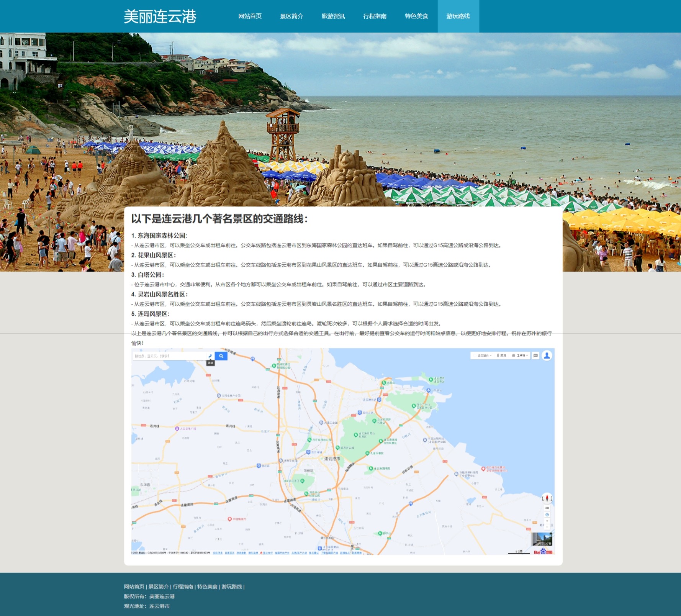Locate my position with the target icon
Screen dimensions: 681x616
[x=547, y=514]
